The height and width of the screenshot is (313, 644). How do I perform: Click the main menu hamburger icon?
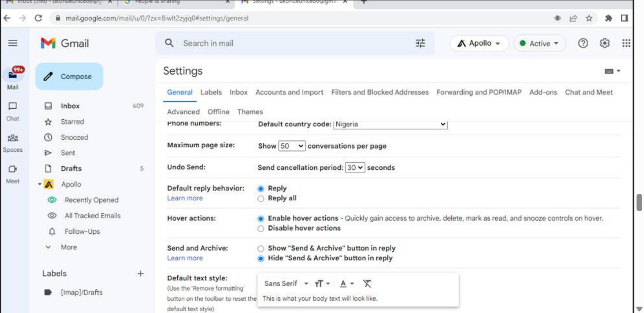pos(13,43)
